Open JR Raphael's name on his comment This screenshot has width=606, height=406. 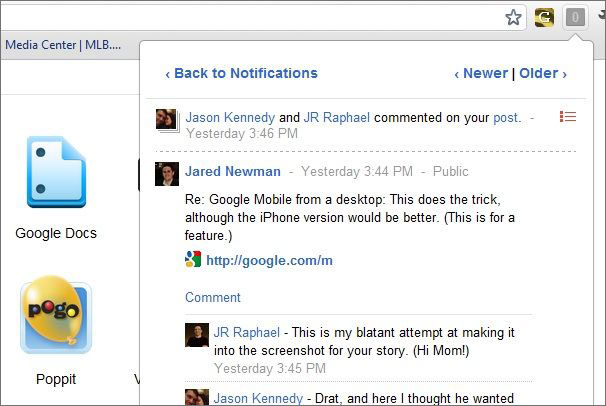click(x=247, y=333)
